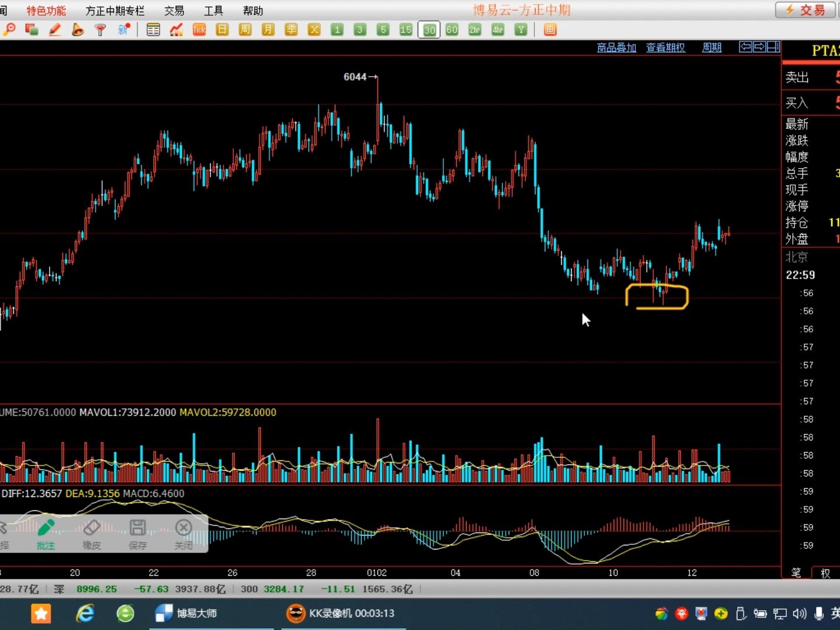The height and width of the screenshot is (630, 840).
Task: Click the MACD:6.4600 indicator value
Action: point(153,494)
